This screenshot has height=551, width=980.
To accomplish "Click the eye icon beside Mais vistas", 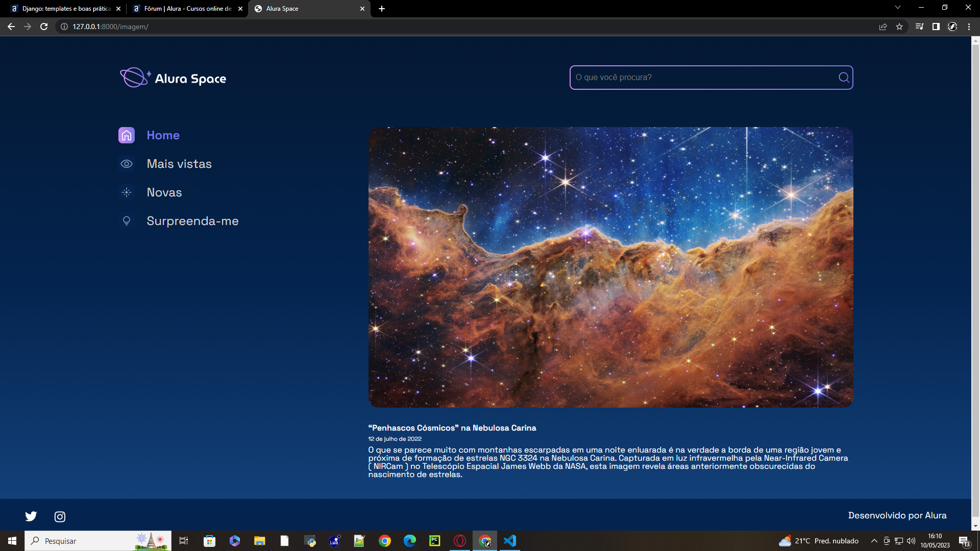I will point(127,164).
